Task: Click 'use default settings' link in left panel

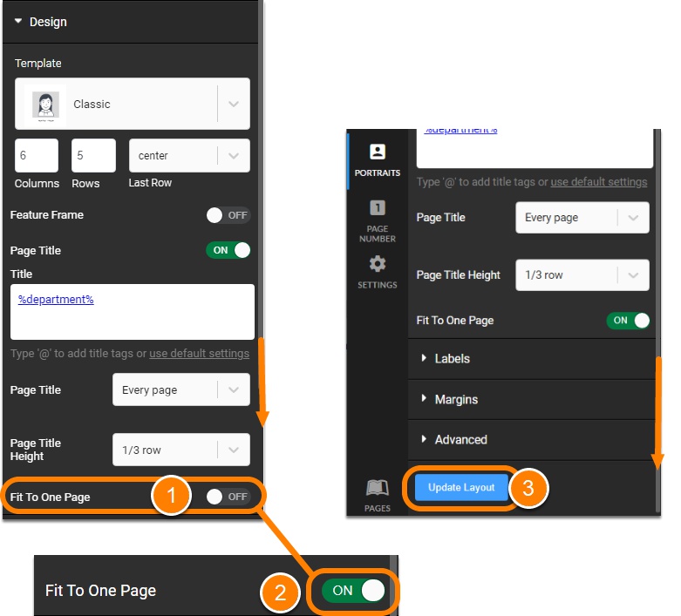Action: (199, 354)
